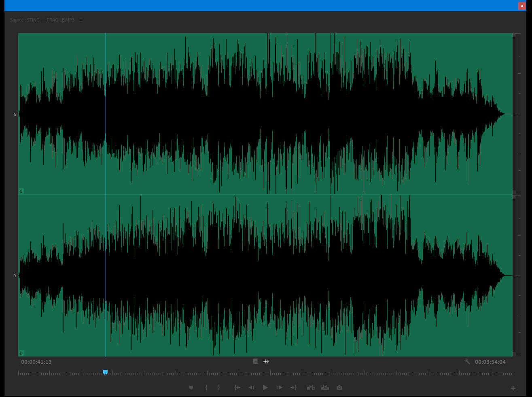Click the Mark In bracket

point(206,388)
